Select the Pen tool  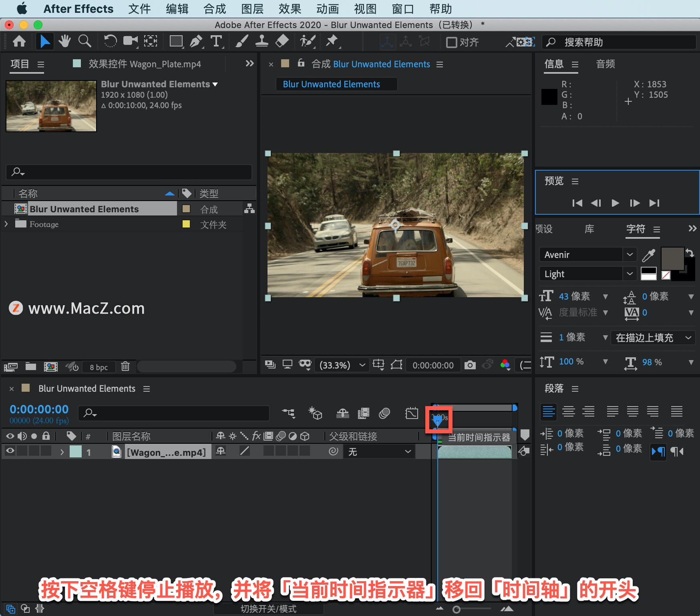[x=196, y=41]
